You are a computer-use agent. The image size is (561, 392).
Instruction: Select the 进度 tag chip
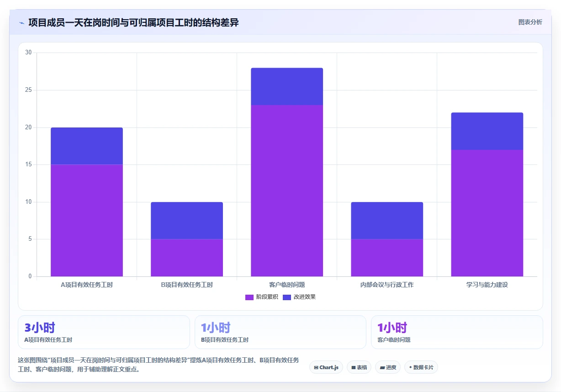(x=388, y=367)
